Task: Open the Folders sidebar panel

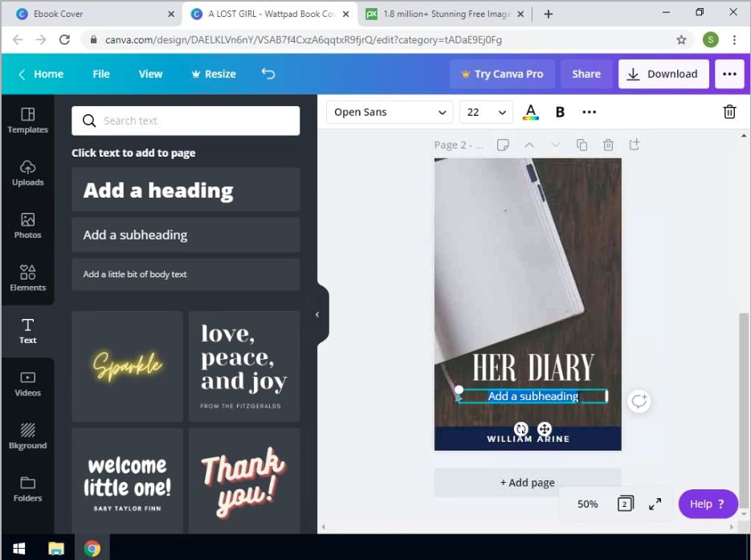Action: tap(28, 489)
